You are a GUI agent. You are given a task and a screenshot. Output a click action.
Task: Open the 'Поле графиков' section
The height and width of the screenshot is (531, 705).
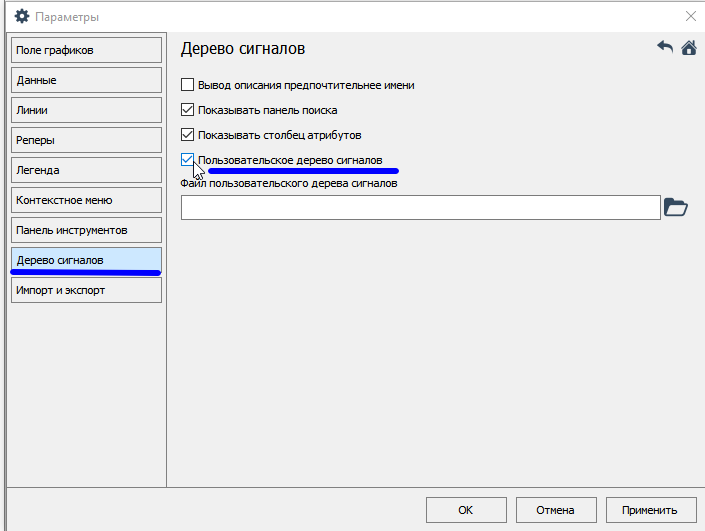click(85, 50)
